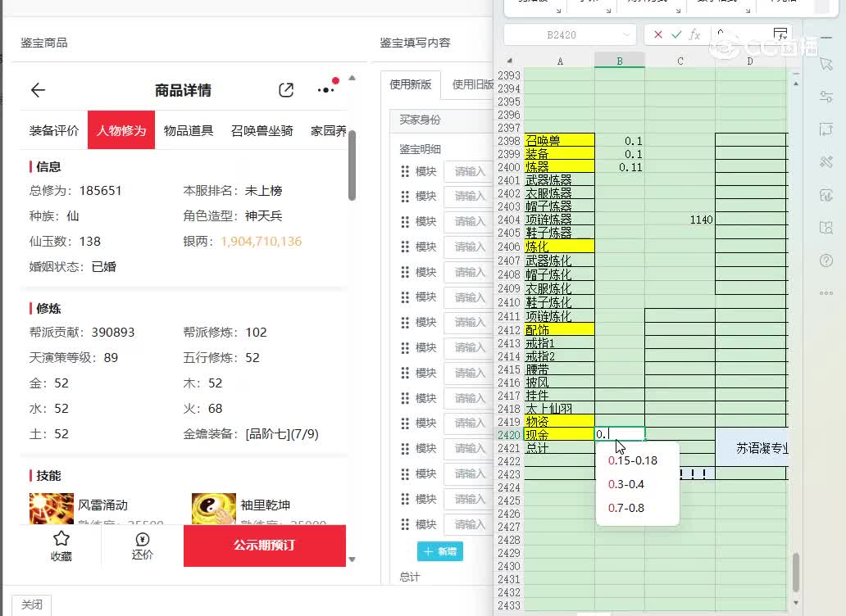Click the share icon beside 商品详情 title

click(286, 90)
